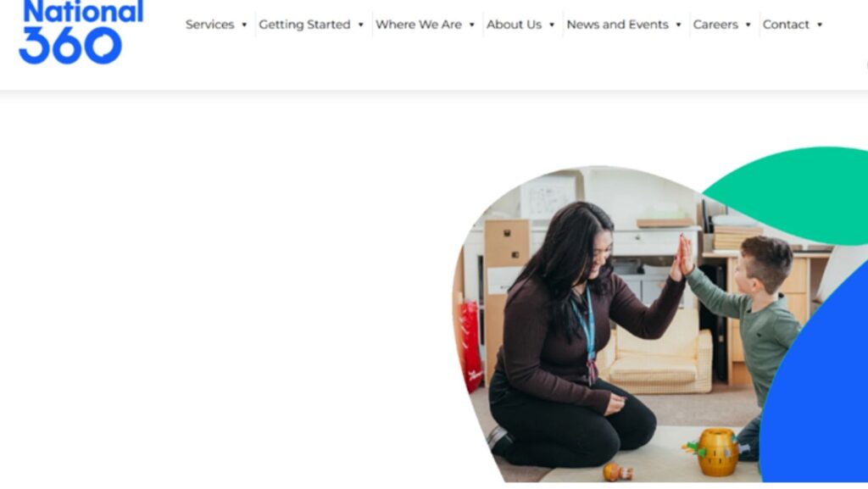Expand the Careers dropdown arrow

[748, 25]
